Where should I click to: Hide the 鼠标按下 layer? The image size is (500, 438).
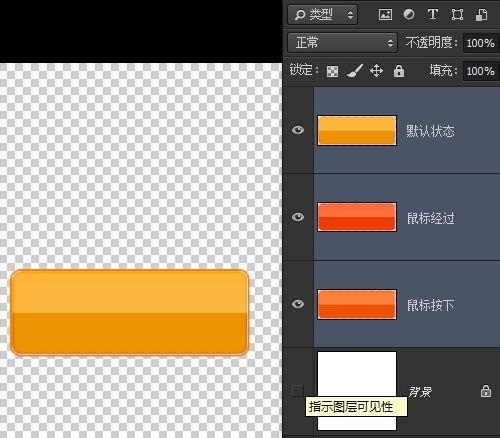pos(298,304)
